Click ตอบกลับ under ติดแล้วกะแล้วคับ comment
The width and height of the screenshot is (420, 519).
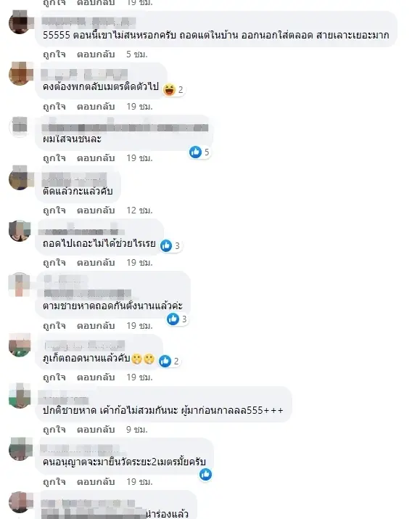coord(96,211)
